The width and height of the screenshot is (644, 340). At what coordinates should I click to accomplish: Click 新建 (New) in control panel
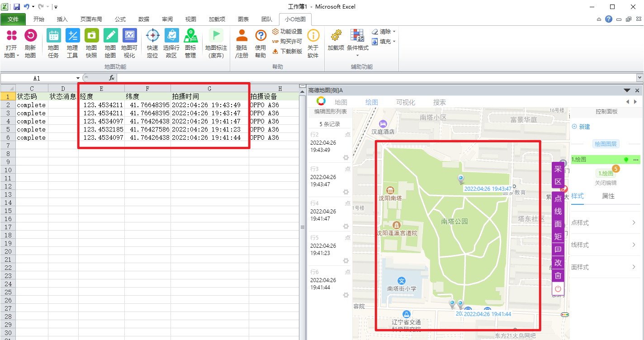tap(581, 127)
